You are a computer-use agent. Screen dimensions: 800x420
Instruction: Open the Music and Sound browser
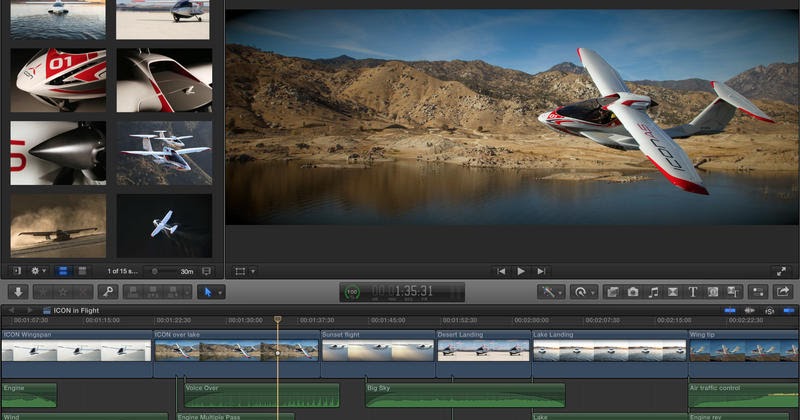point(653,292)
